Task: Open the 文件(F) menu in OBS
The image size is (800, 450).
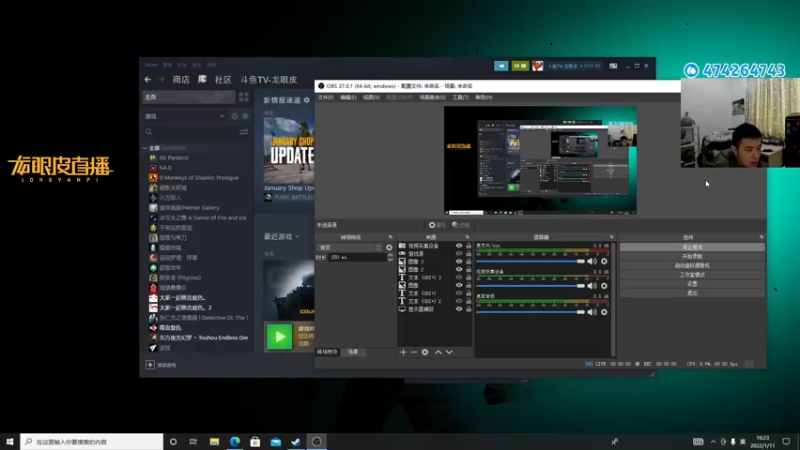Action: (326, 97)
